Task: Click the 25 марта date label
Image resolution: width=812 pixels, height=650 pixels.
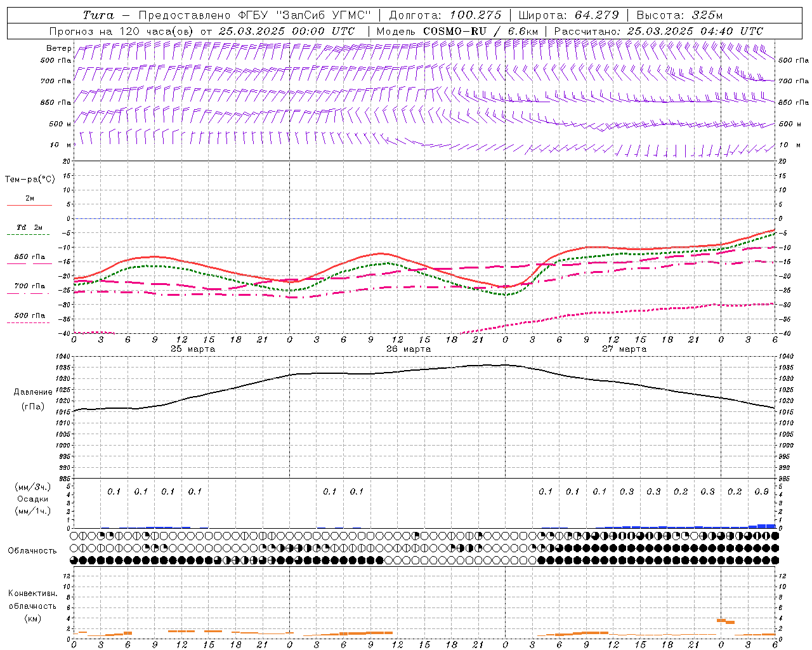Action: (x=193, y=349)
